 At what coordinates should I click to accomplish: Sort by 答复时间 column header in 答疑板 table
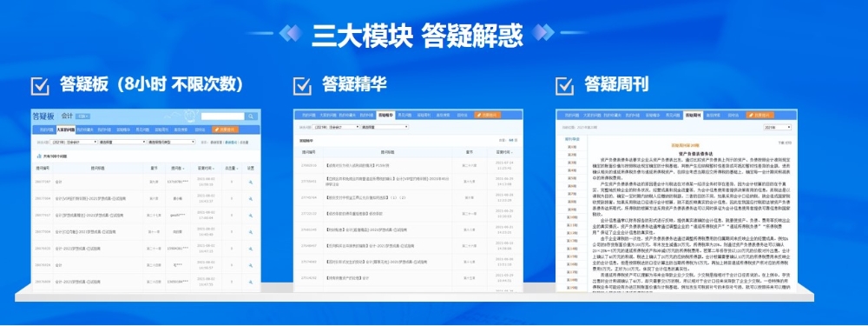pos(206,169)
